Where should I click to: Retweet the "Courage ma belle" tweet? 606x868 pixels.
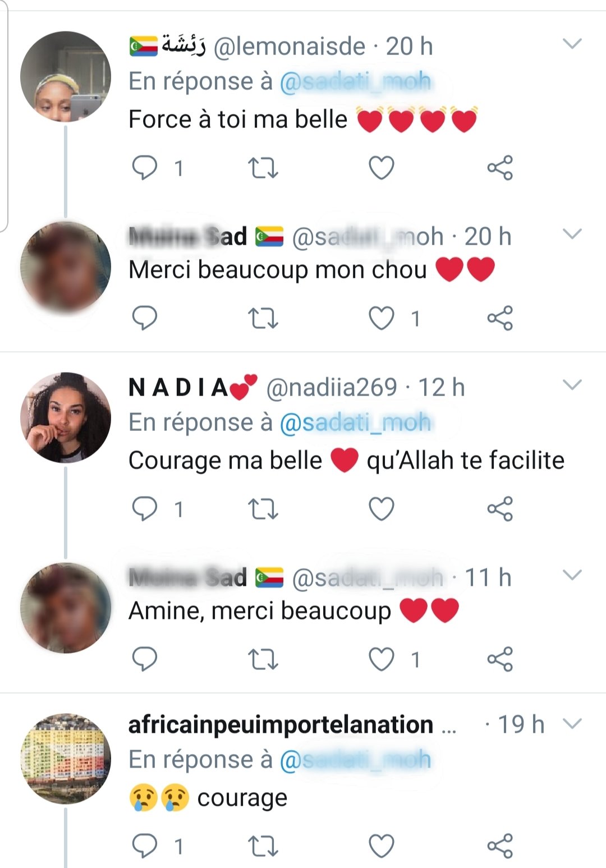[263, 509]
